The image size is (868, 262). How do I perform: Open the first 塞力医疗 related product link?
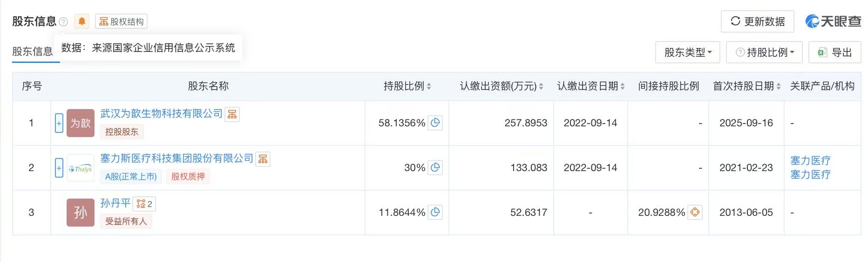[810, 161]
